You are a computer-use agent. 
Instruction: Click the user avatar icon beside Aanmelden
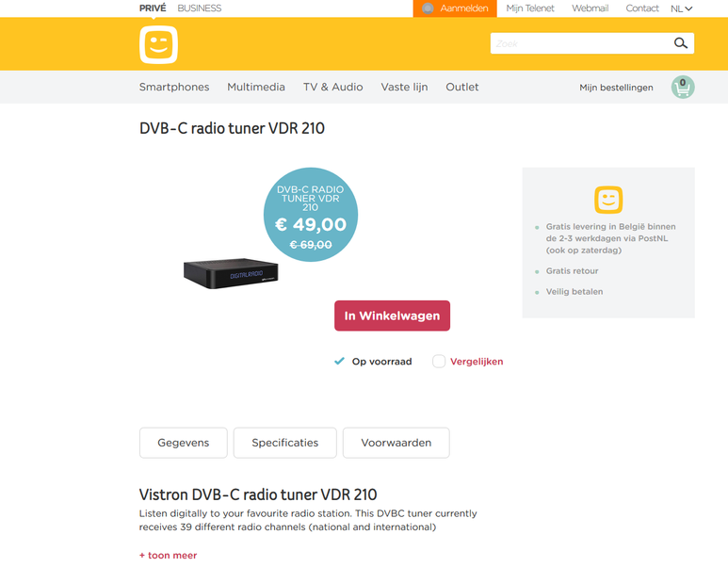tap(428, 8)
